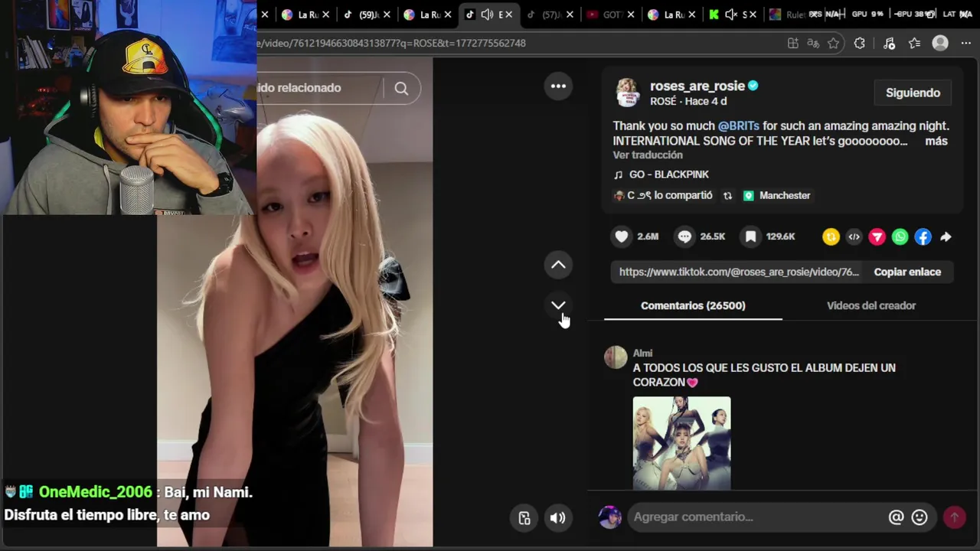Go to the next video arrow
Screen dimensions: 980x551
pos(558,305)
